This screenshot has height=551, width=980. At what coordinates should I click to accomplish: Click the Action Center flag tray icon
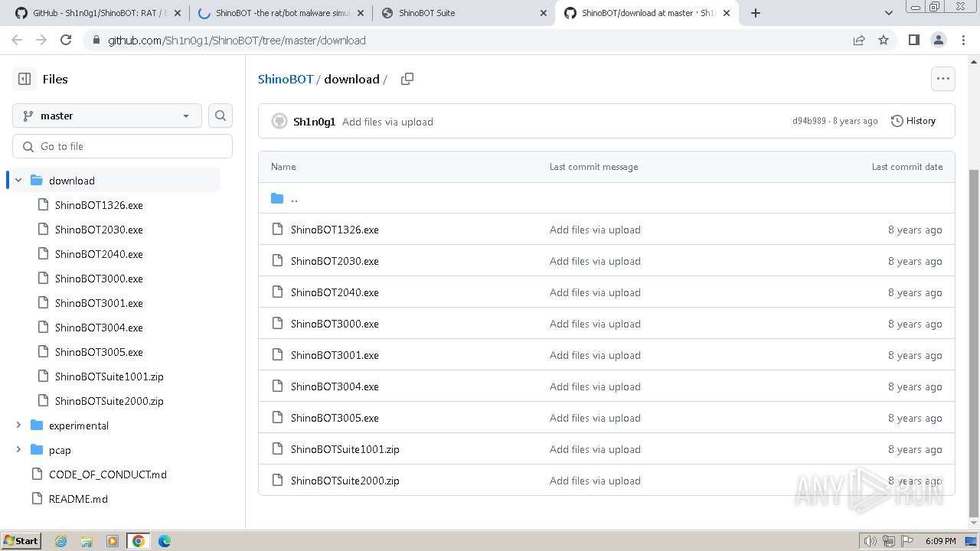coord(906,541)
